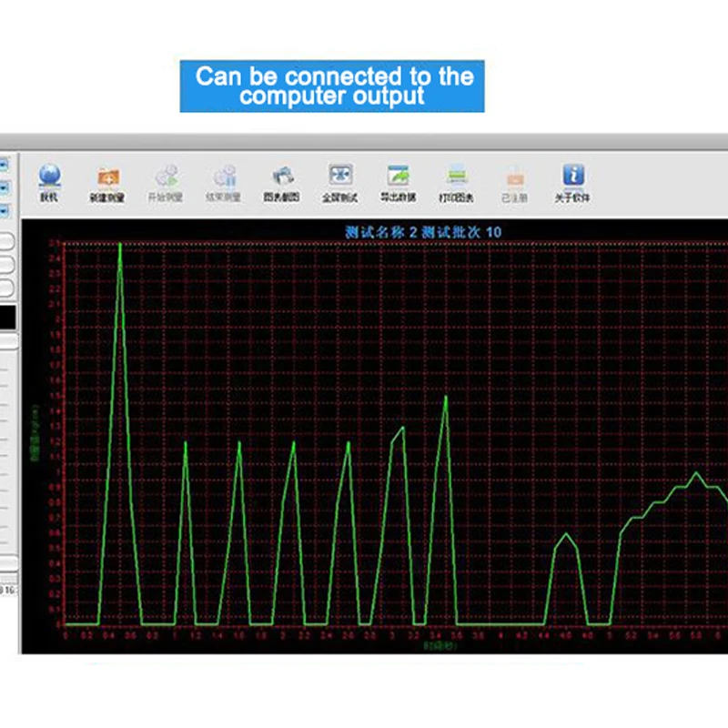Viewport: 728px width, 728px height.
Task: Click the blue 'Can be connected' banner
Action: pyautogui.click(x=332, y=86)
